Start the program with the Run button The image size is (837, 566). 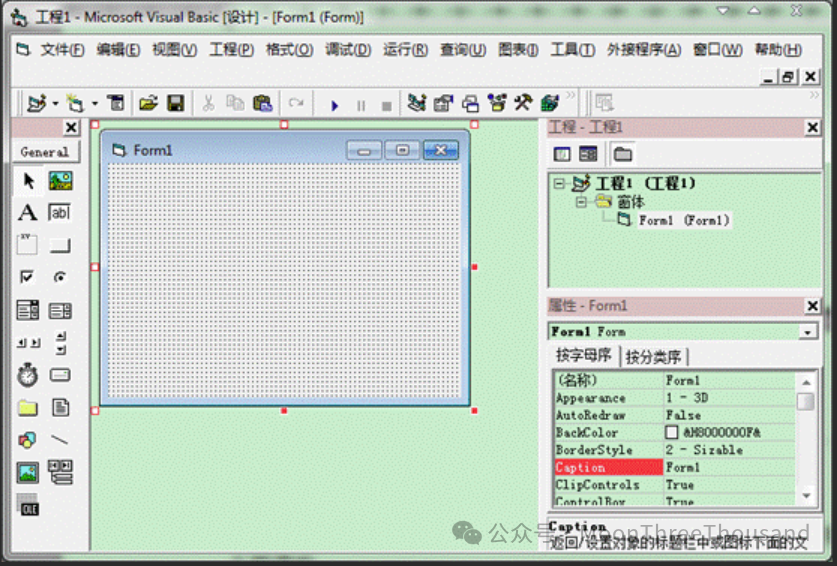[x=334, y=104]
